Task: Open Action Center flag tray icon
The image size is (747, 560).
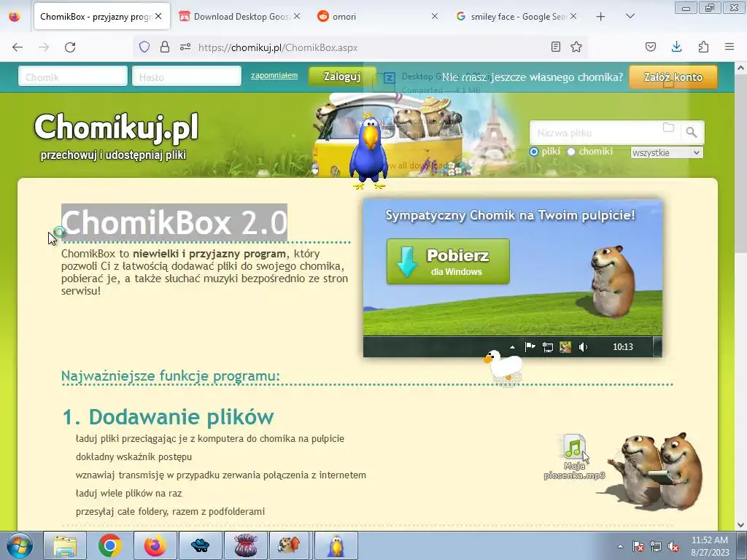Action: point(638,546)
